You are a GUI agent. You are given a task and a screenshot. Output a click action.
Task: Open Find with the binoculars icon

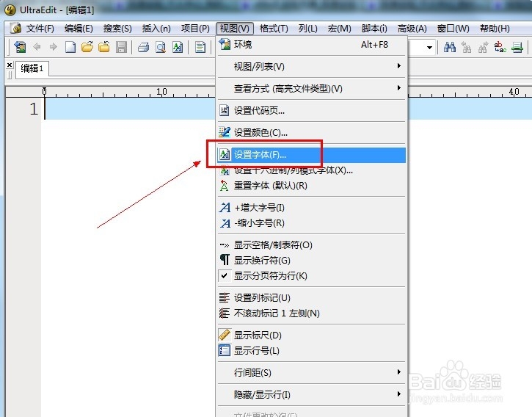click(450, 47)
